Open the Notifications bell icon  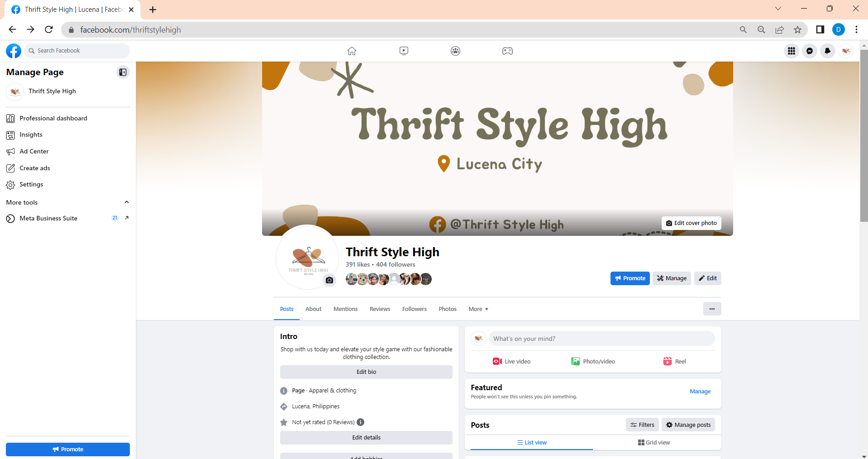(828, 51)
